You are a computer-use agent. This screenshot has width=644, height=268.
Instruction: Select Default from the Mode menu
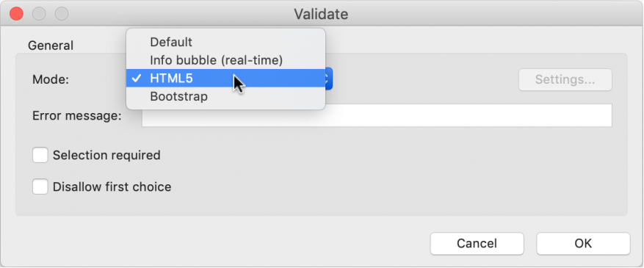(x=225, y=42)
